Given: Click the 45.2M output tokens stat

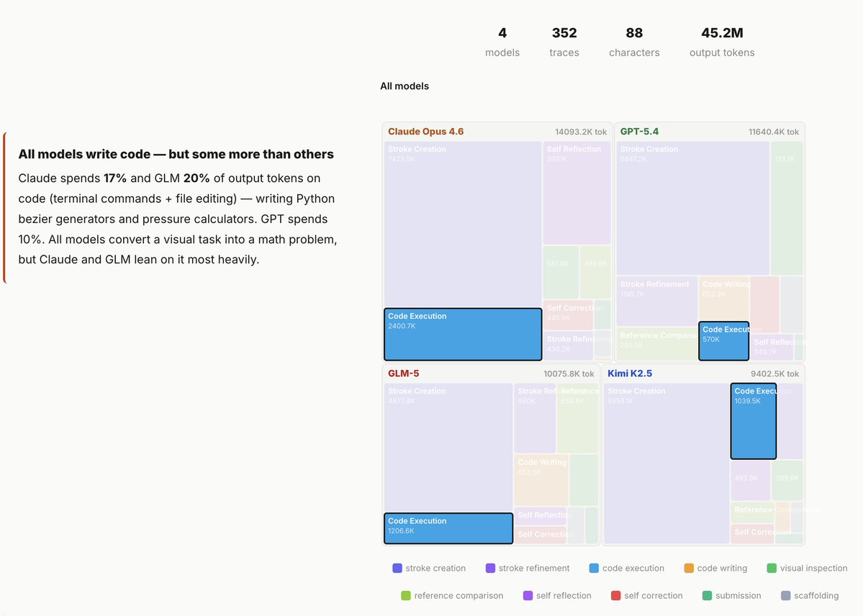Looking at the screenshot, I should [x=722, y=42].
